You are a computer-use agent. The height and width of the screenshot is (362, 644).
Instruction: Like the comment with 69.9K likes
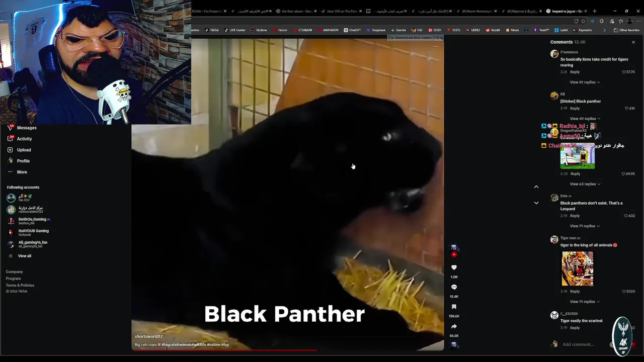(624, 173)
